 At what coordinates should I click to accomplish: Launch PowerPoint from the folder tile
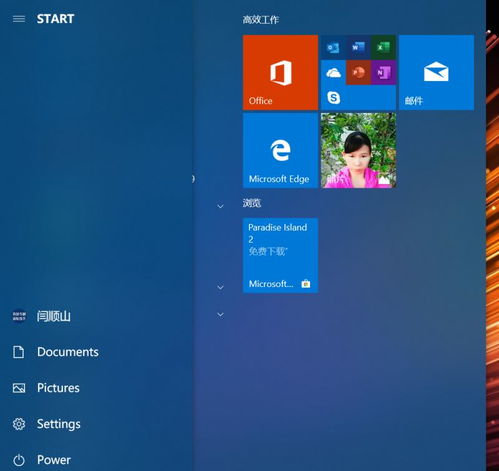(x=358, y=72)
